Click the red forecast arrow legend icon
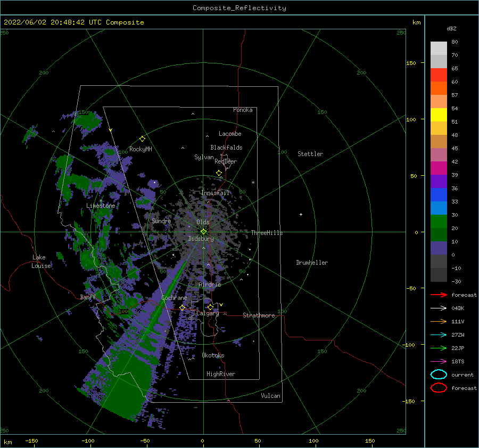Image resolution: width=479 pixels, height=448 pixels. (x=439, y=295)
